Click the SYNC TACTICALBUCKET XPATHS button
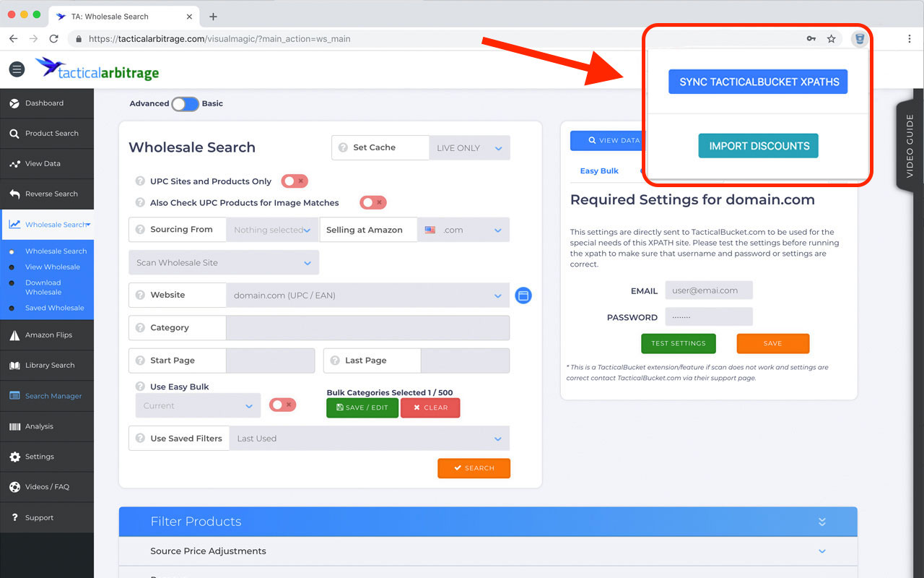 [x=758, y=82]
